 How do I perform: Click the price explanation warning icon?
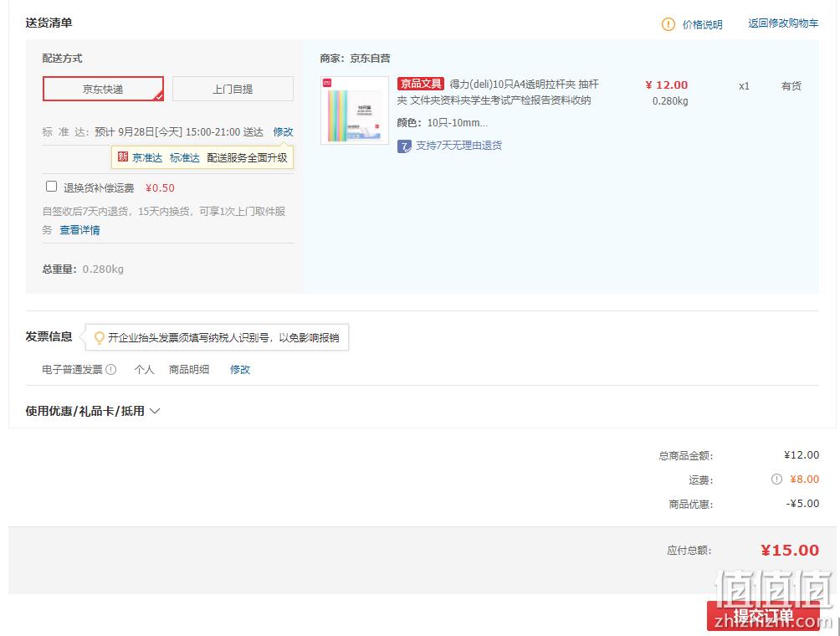[668, 24]
